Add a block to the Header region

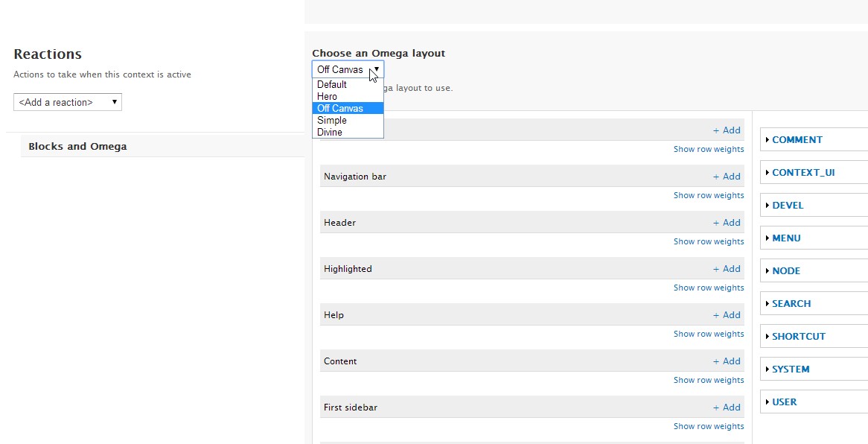click(727, 223)
